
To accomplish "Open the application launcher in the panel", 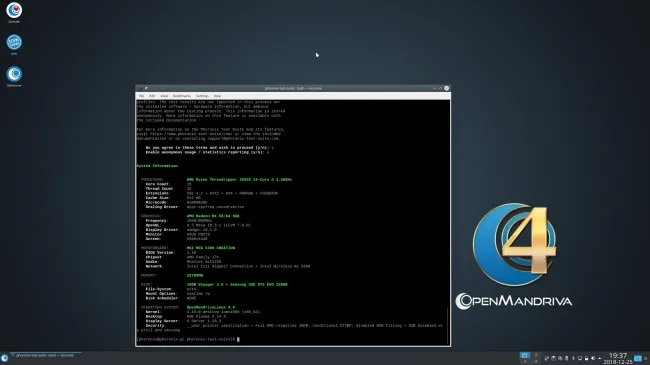I will [x=4, y=358].
